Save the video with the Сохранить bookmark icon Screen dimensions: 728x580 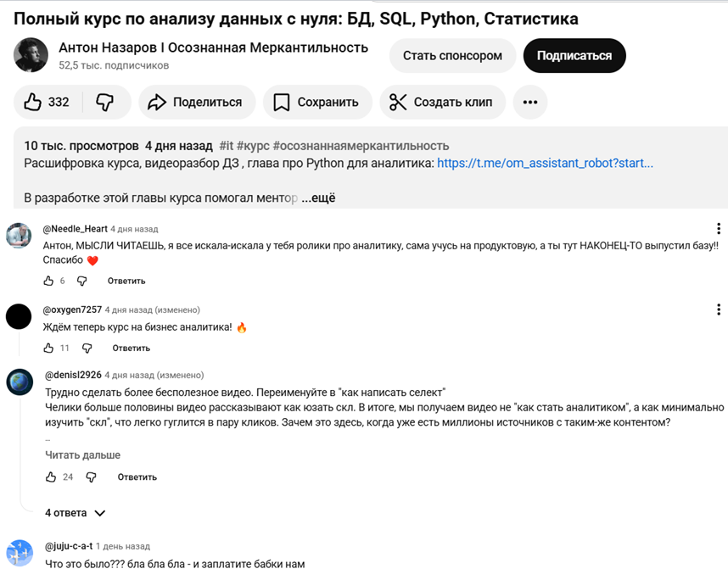(x=316, y=102)
